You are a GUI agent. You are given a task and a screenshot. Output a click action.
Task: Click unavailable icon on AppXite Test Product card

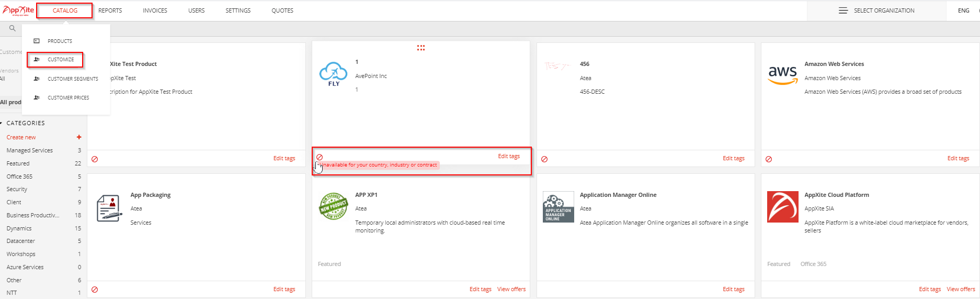tap(95, 159)
